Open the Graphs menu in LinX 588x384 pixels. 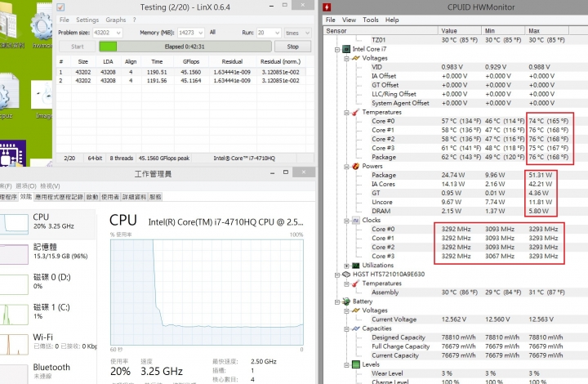[x=115, y=20]
